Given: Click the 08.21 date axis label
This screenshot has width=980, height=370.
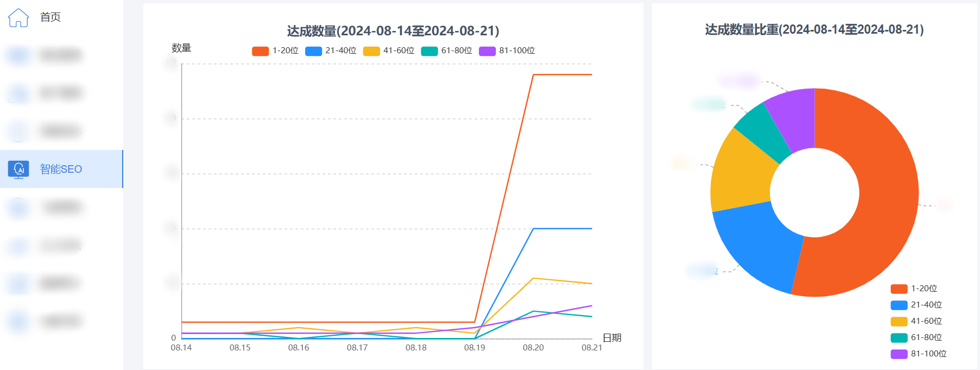Looking at the screenshot, I should 592,348.
